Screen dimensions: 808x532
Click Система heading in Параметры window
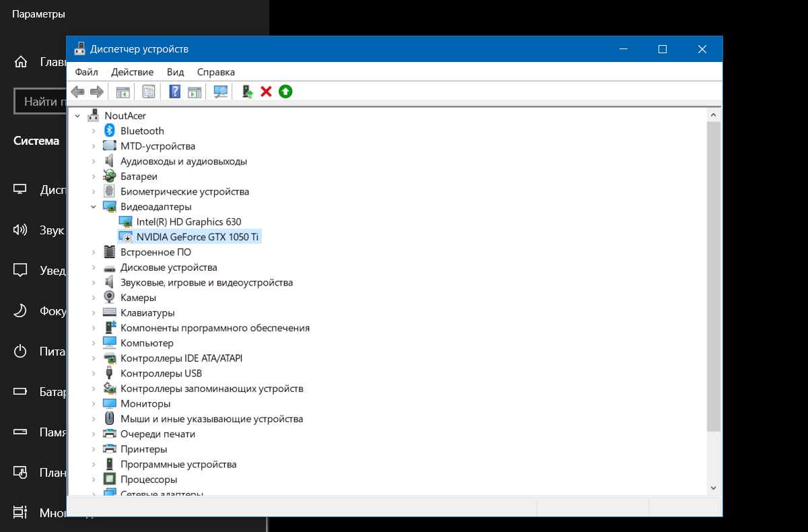pyautogui.click(x=36, y=141)
